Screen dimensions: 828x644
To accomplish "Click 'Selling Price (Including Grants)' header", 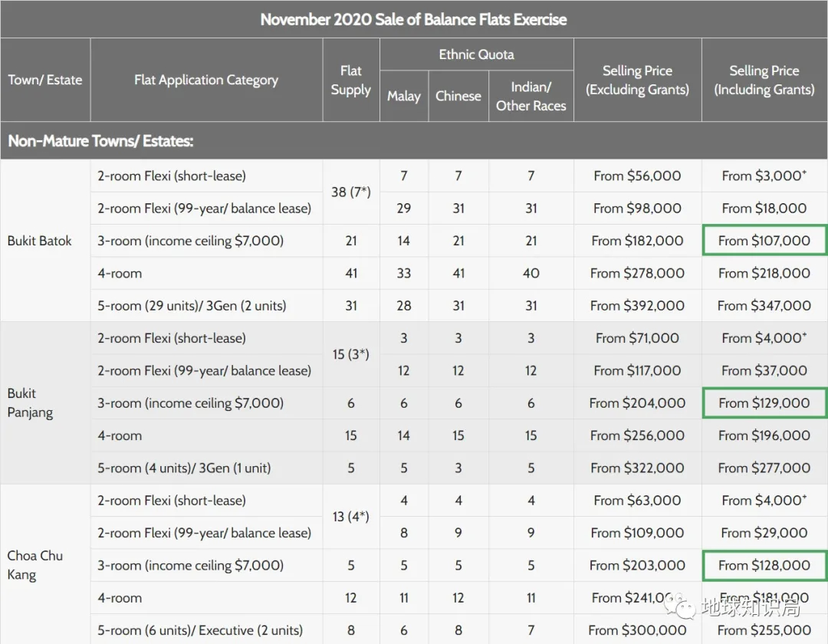I will 764,80.
